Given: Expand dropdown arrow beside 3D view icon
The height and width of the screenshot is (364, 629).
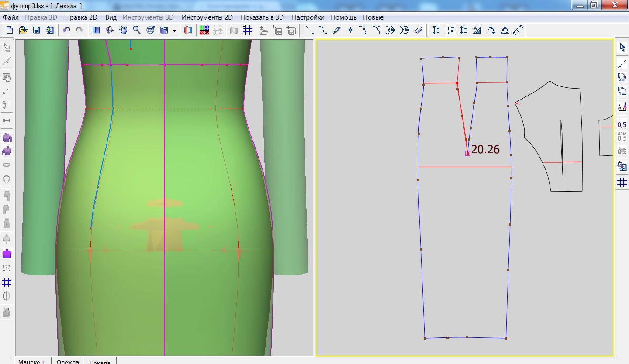Looking at the screenshot, I should (174, 31).
